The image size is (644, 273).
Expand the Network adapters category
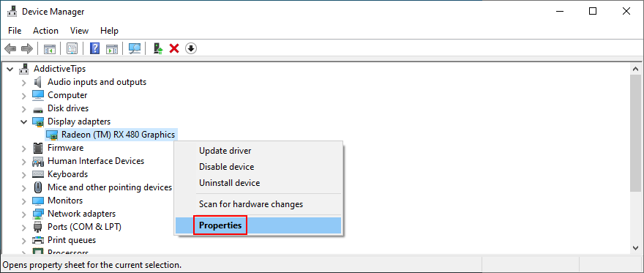coord(24,214)
